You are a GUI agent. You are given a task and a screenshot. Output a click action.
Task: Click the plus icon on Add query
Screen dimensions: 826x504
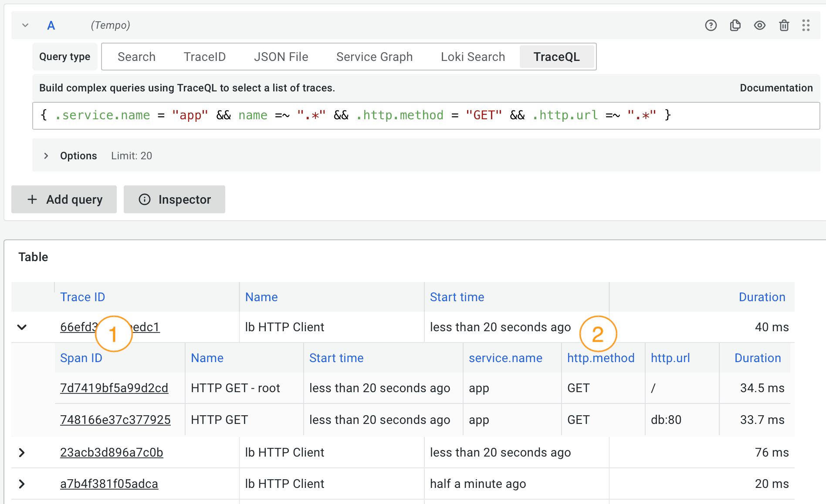tap(33, 199)
